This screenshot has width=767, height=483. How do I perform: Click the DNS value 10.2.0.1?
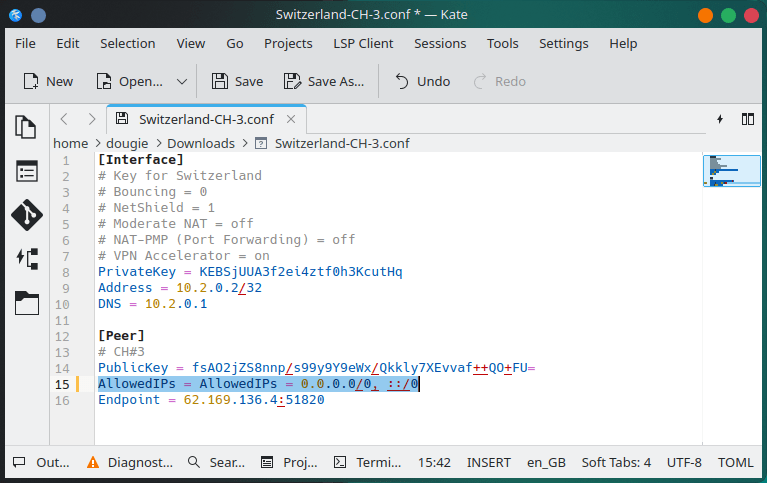(x=176, y=304)
